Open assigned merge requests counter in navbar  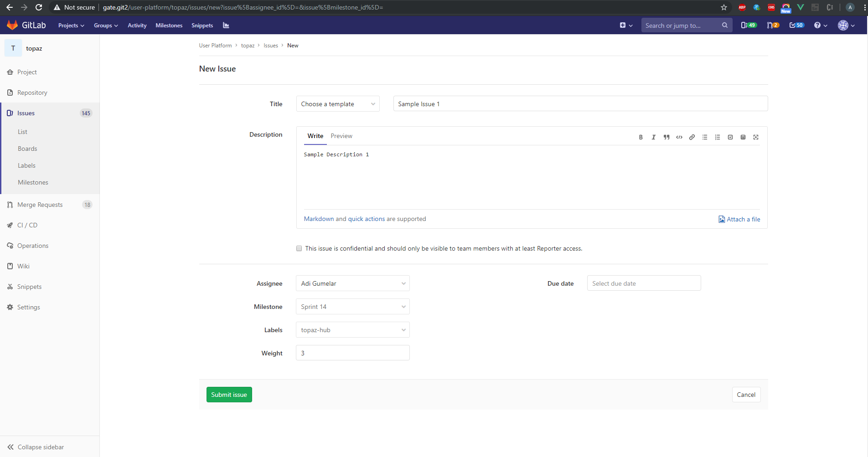773,26
